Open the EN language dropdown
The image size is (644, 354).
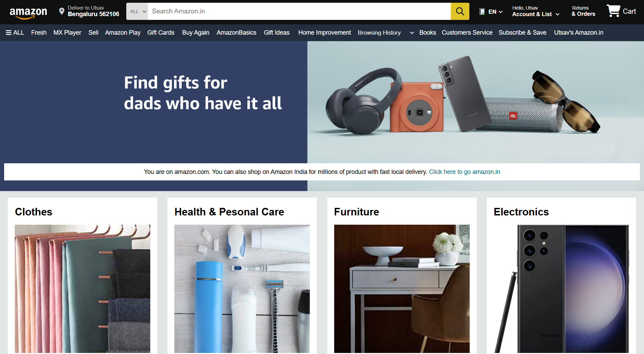(495, 12)
